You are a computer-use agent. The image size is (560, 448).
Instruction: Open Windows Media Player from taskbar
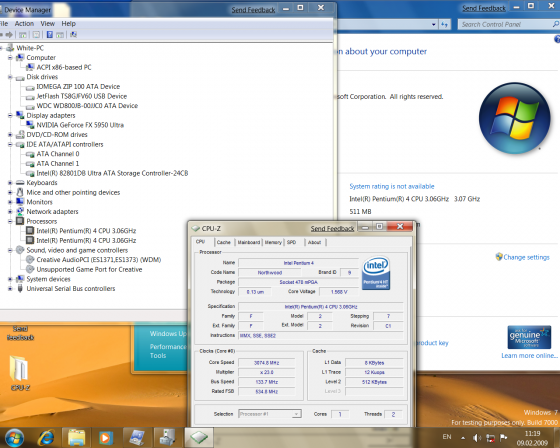click(x=106, y=438)
